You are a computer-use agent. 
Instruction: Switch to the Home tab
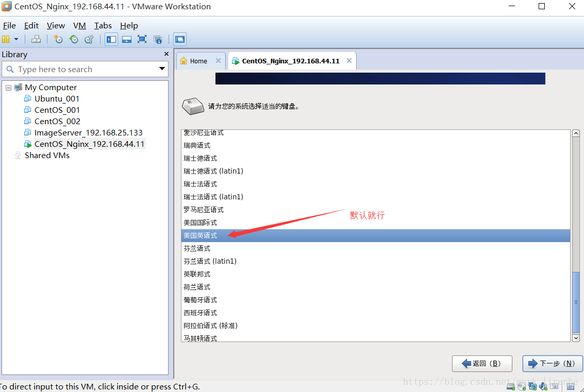tap(198, 61)
